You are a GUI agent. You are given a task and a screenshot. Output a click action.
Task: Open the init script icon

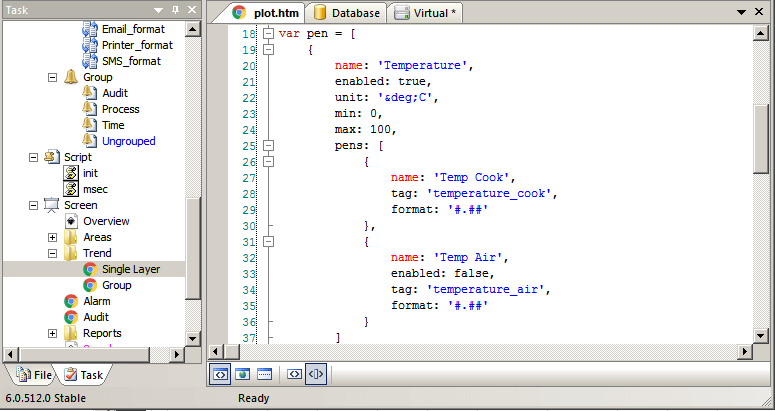(71, 173)
